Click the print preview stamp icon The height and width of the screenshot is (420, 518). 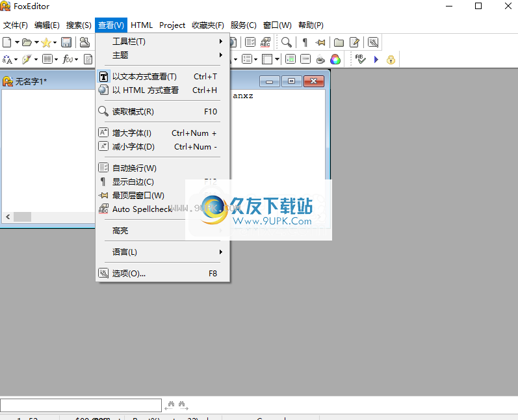(x=84, y=42)
